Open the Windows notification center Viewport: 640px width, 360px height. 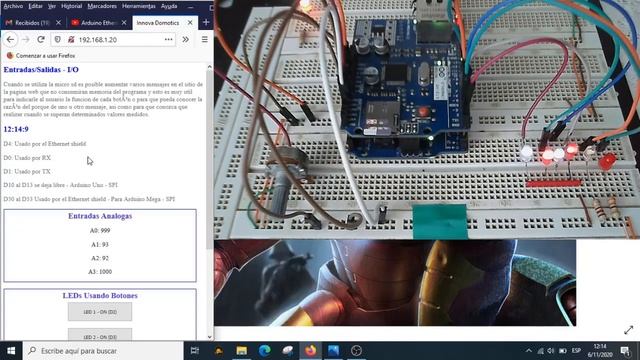point(625,351)
